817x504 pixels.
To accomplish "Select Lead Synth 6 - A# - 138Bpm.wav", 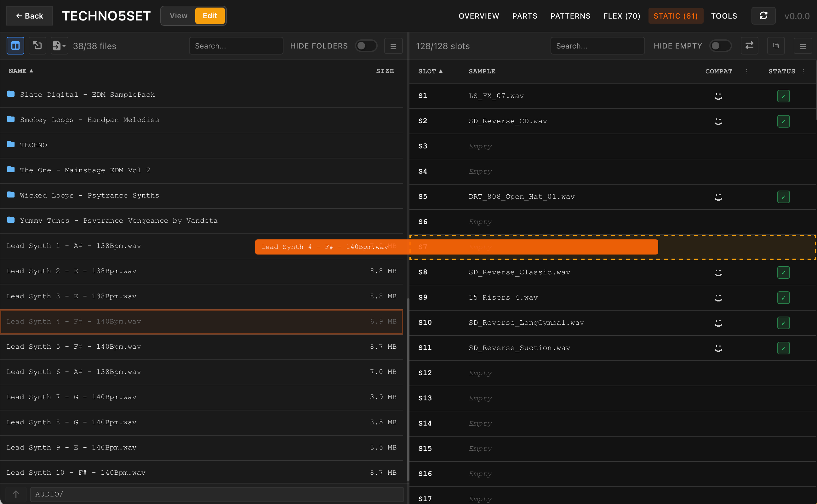I will pos(201,372).
